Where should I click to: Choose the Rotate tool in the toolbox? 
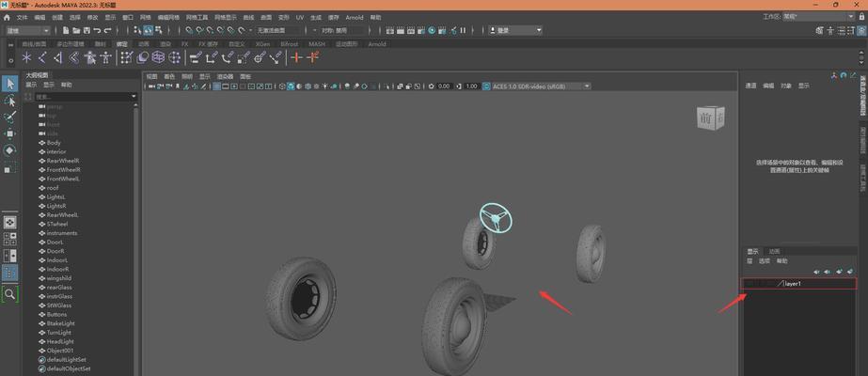tap(10, 150)
